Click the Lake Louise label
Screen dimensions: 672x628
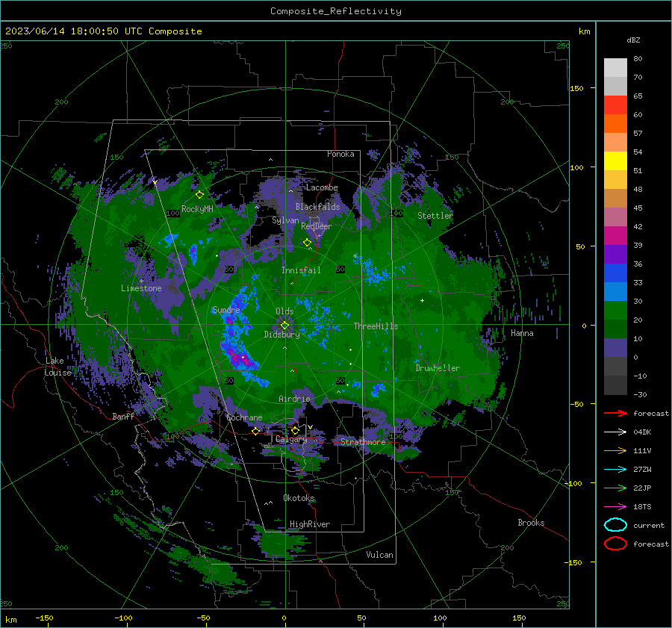(x=57, y=367)
